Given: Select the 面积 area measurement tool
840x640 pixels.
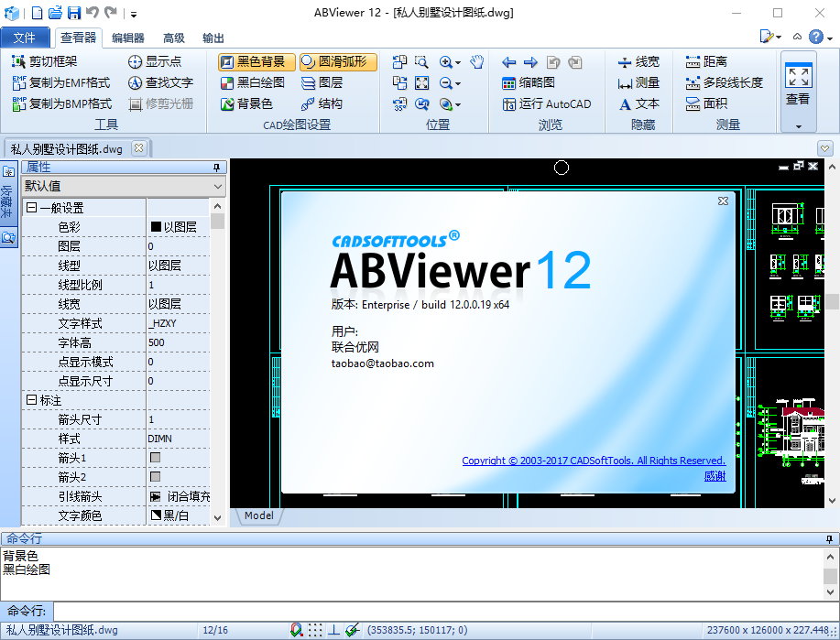Looking at the screenshot, I should click(x=706, y=103).
